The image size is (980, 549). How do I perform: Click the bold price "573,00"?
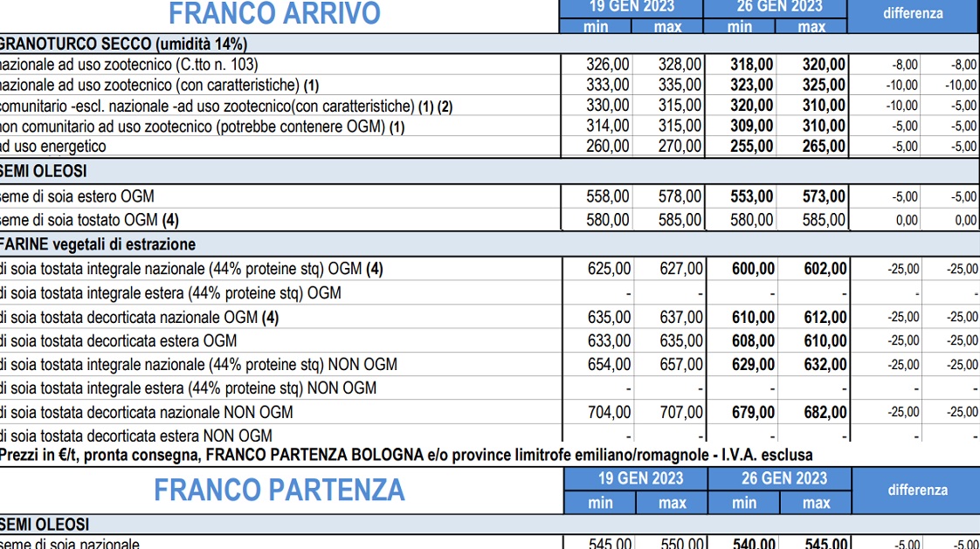(825, 196)
